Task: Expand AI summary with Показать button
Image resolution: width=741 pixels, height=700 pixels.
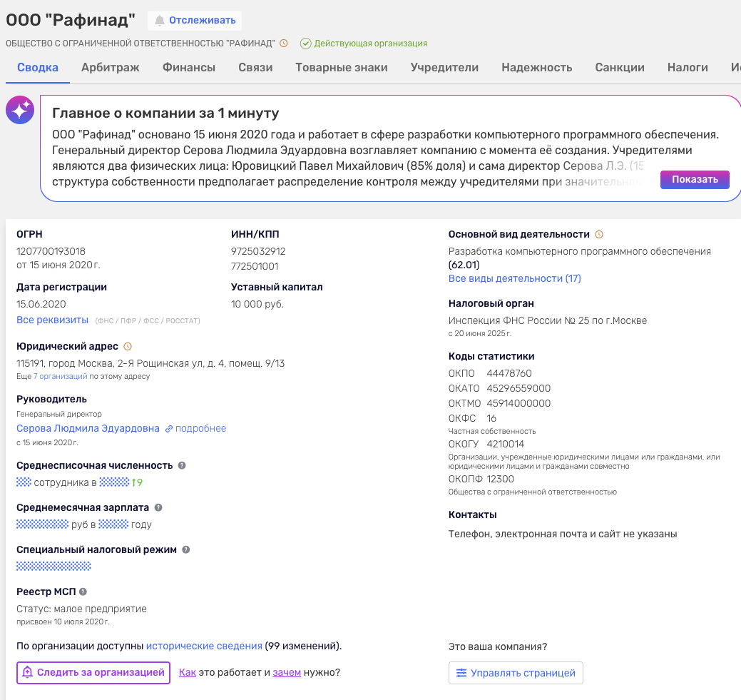Action: click(694, 179)
